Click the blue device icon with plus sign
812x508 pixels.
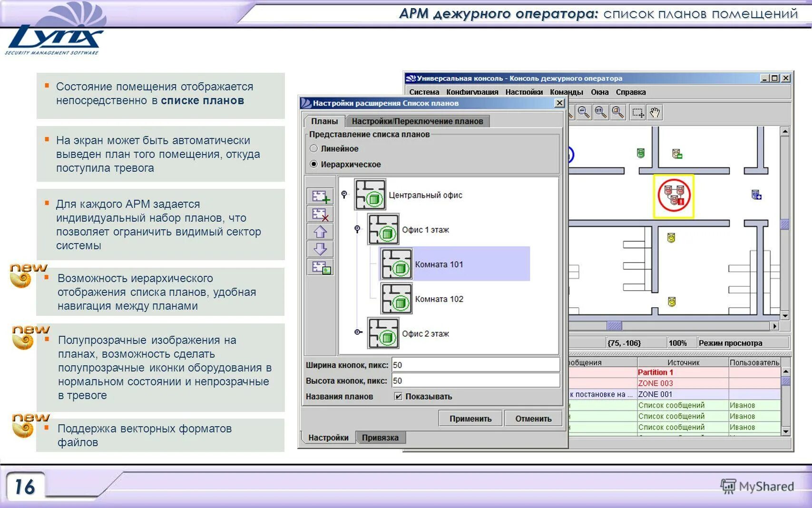pyautogui.click(x=756, y=195)
